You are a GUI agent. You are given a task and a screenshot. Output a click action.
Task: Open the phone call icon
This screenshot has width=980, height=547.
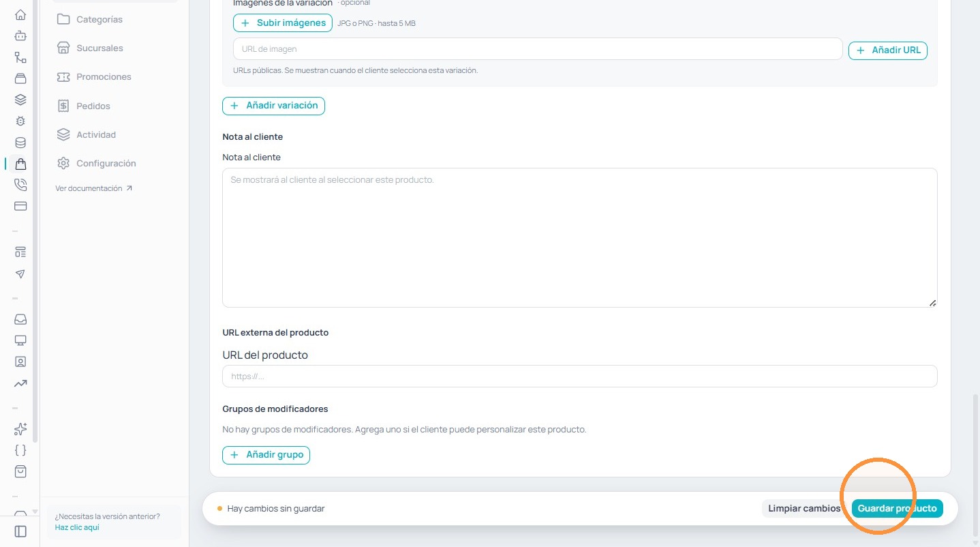(20, 184)
